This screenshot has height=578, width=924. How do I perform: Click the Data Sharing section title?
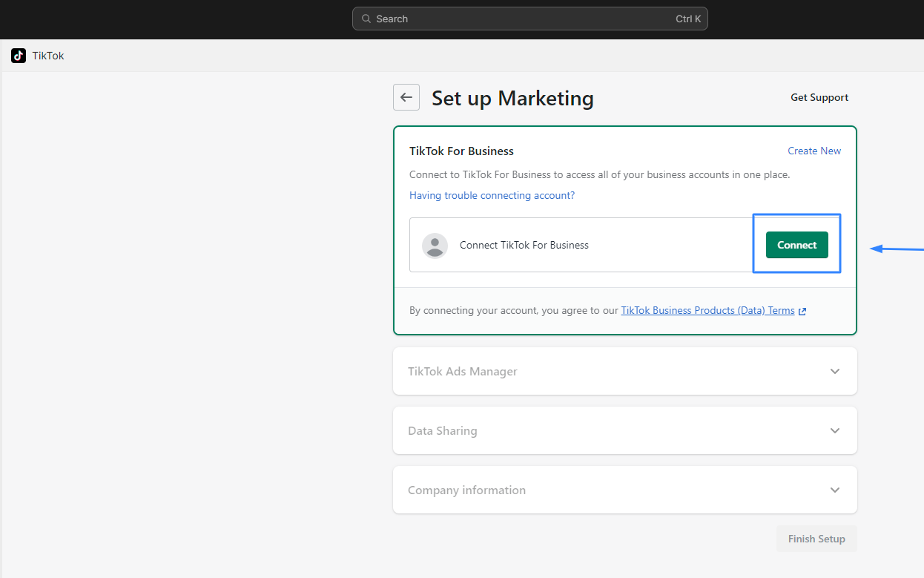pyautogui.click(x=443, y=430)
